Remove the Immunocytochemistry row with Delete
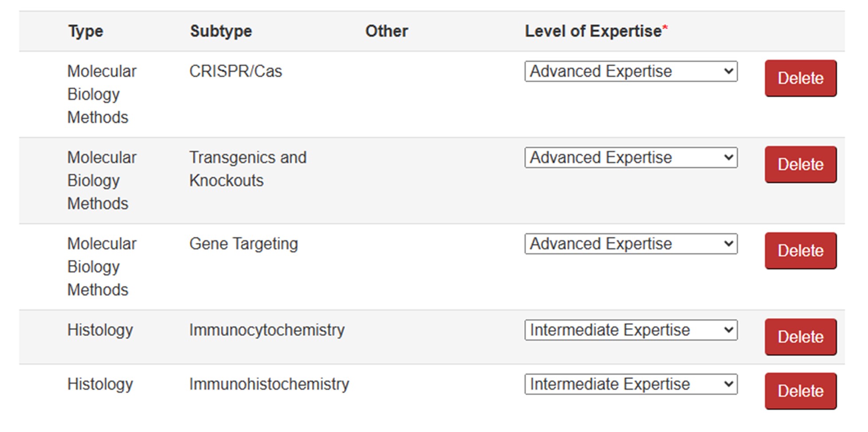Screen dimensions: 868x432 [x=800, y=337]
